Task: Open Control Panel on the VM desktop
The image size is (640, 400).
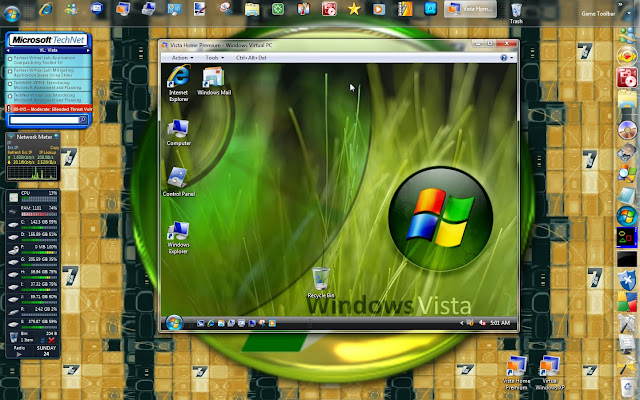Action: tap(178, 182)
